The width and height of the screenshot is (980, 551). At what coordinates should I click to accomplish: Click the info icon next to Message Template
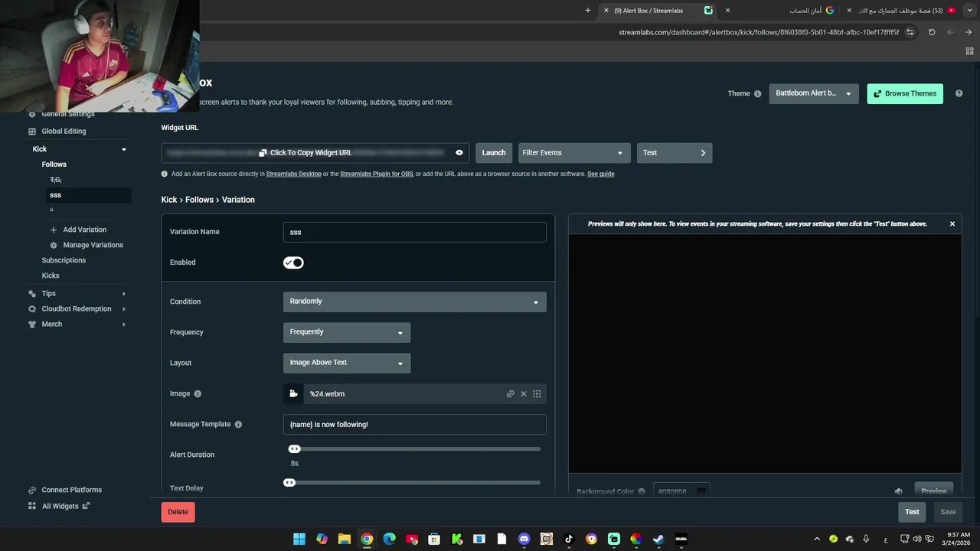(x=238, y=425)
